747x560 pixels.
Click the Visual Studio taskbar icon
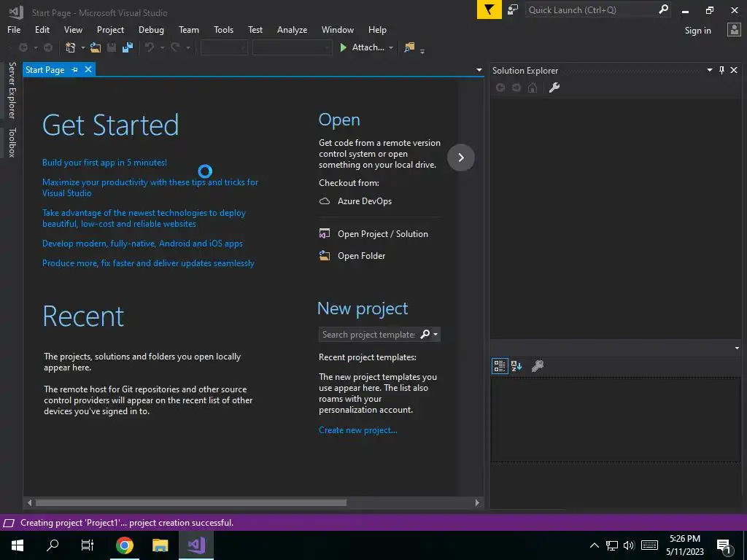[x=196, y=545]
